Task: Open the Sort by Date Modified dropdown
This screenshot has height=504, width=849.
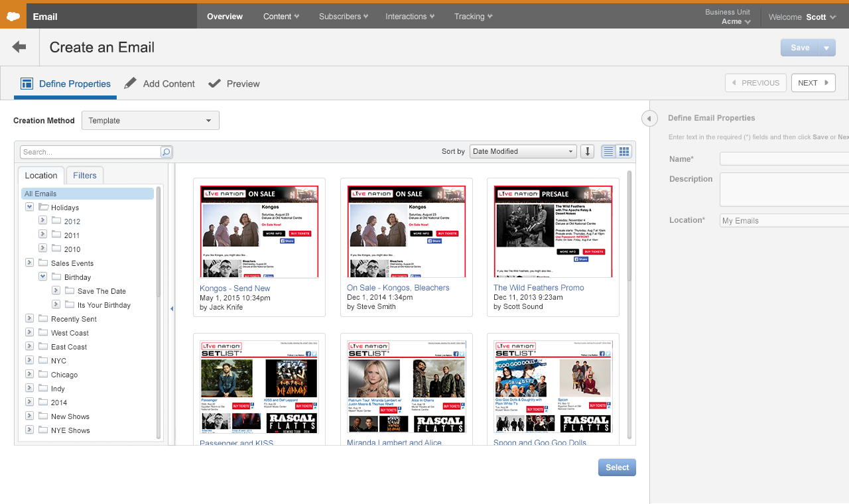Action: (523, 151)
